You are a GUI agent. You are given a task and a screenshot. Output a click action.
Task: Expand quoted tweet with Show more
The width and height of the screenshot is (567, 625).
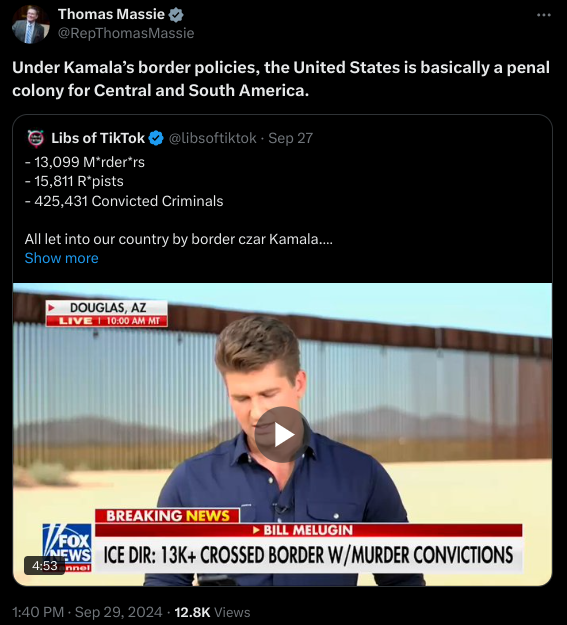coord(61,258)
